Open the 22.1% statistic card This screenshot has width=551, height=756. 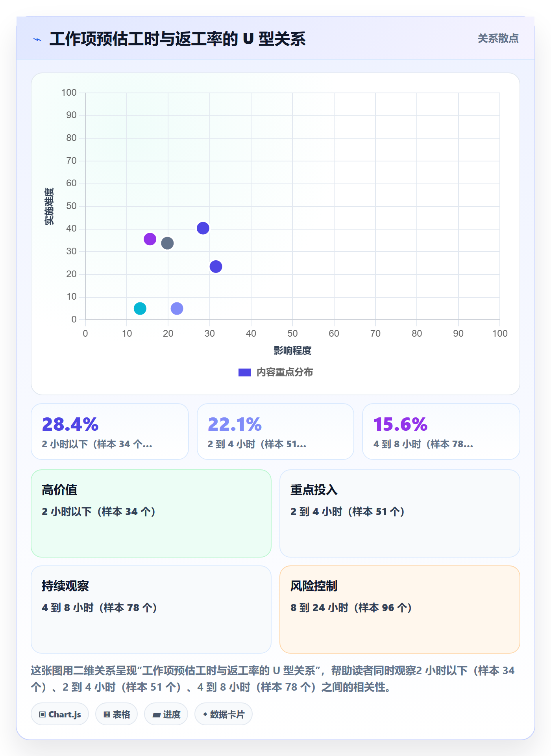pyautogui.click(x=275, y=432)
